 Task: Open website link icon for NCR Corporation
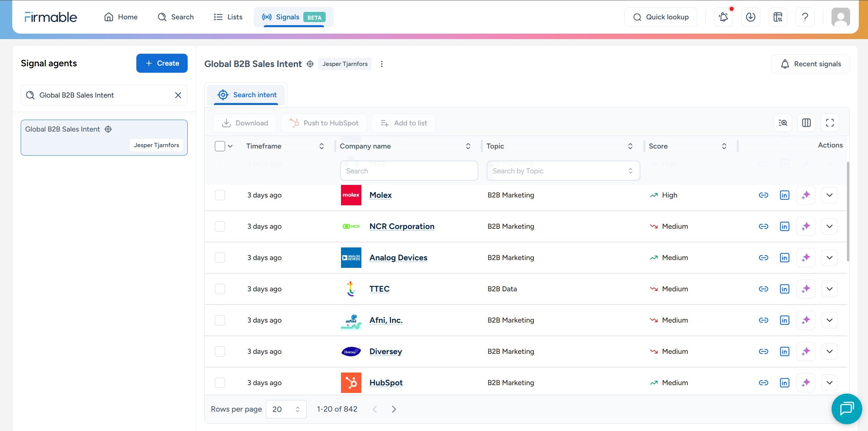point(764,226)
